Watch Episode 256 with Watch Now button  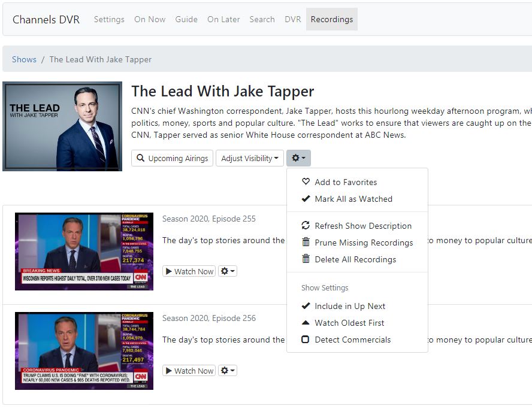click(x=189, y=371)
